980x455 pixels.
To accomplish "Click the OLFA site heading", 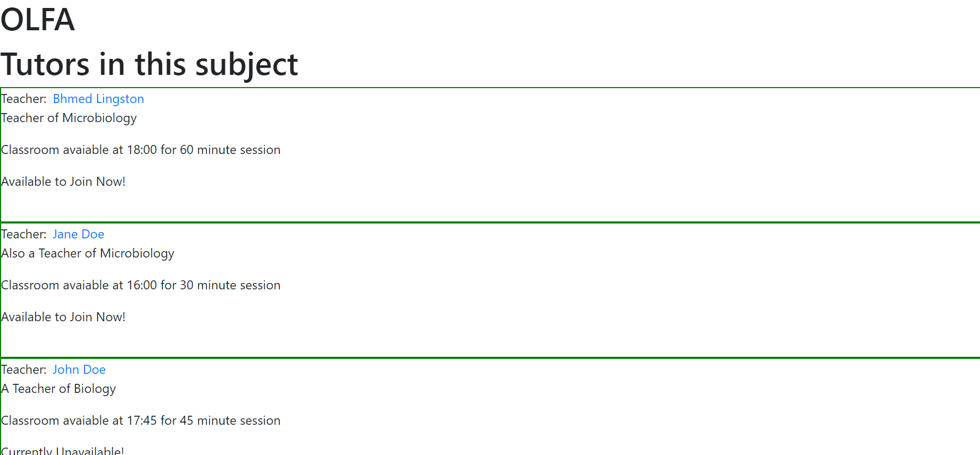I will coord(38,20).
